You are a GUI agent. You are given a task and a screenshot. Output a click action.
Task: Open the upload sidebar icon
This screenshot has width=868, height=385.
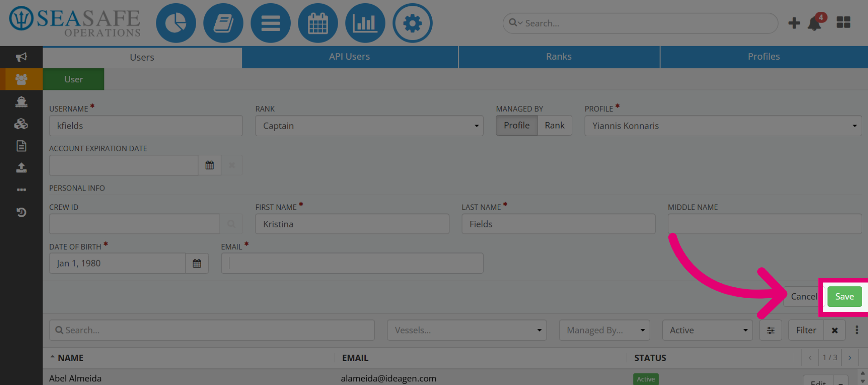[21, 168]
